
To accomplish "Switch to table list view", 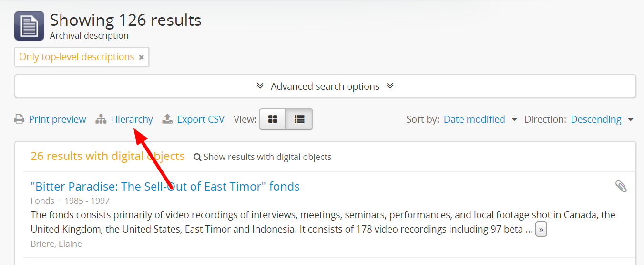I will coord(299,119).
